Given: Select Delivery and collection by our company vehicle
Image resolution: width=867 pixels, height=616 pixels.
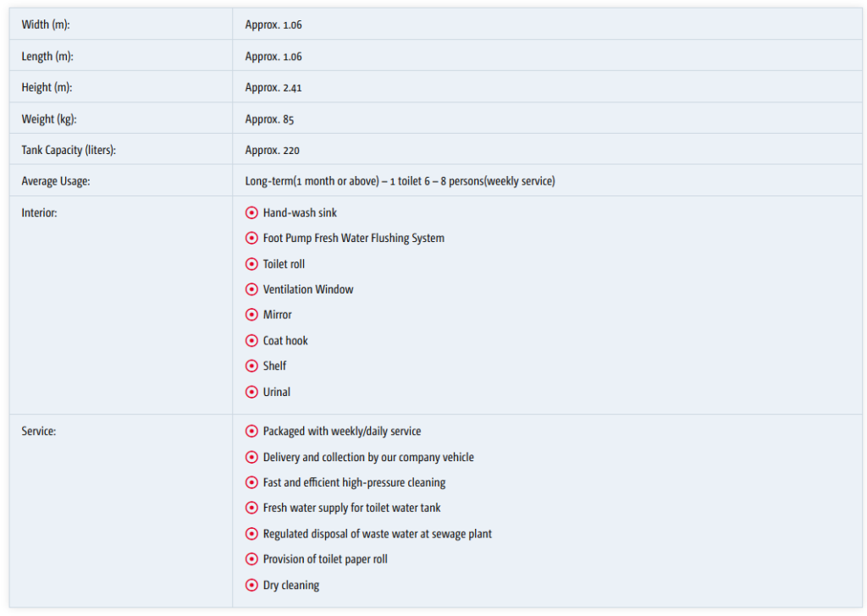Looking at the screenshot, I should click(368, 457).
